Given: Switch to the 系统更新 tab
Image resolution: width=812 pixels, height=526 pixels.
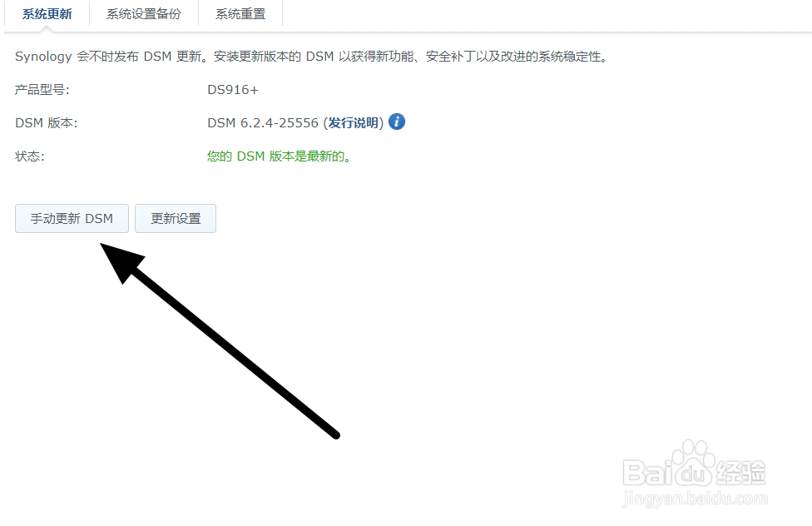Looking at the screenshot, I should click(x=47, y=14).
